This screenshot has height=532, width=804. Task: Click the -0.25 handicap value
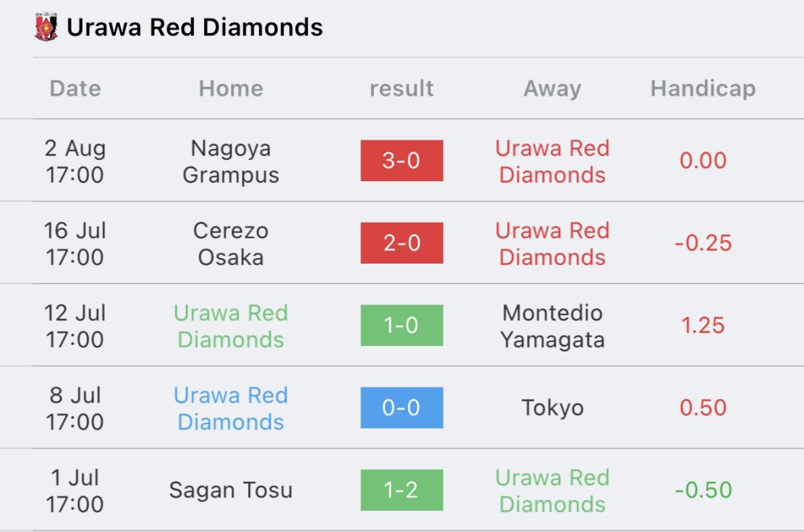tap(703, 243)
